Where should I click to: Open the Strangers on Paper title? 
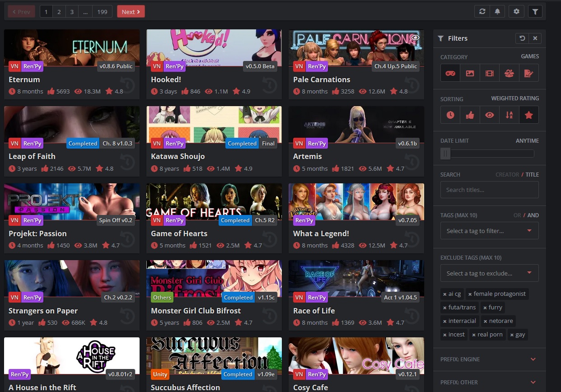coord(43,311)
